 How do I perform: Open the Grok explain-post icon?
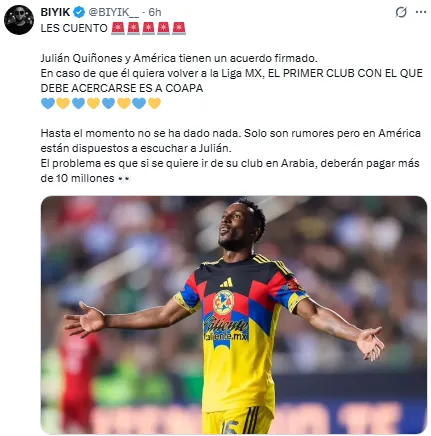401,12
